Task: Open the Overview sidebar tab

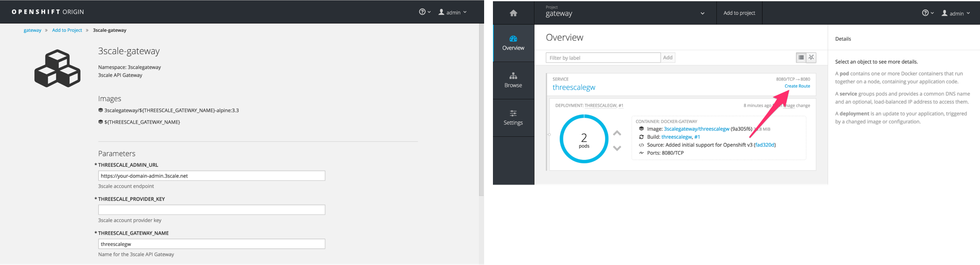Action: click(x=513, y=43)
